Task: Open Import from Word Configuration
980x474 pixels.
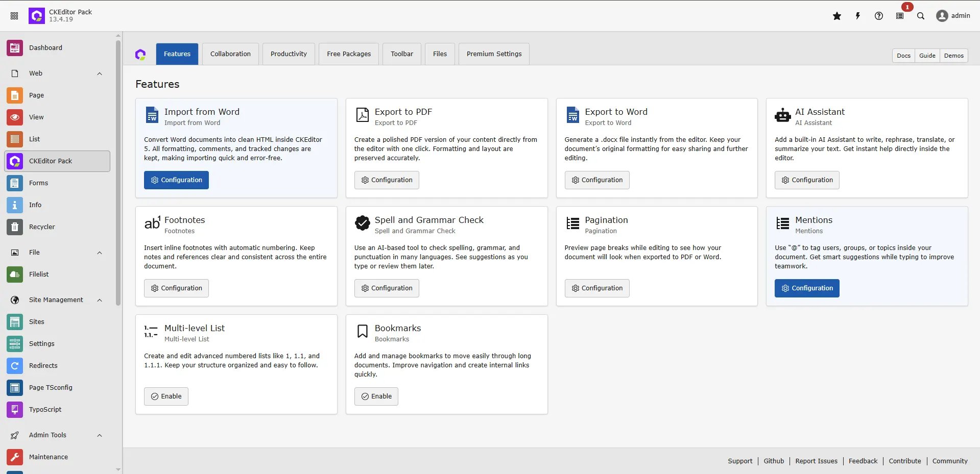Action: pos(176,180)
